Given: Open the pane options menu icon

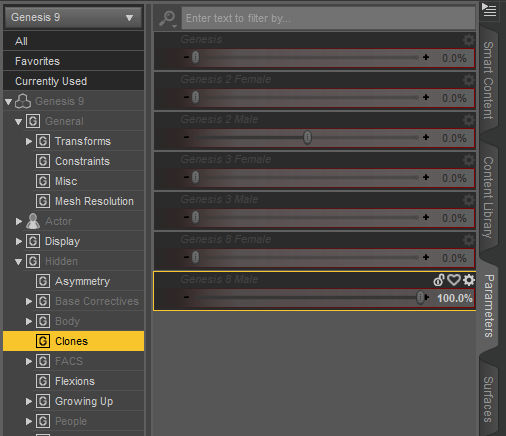Looking at the screenshot, I should pos(489,10).
